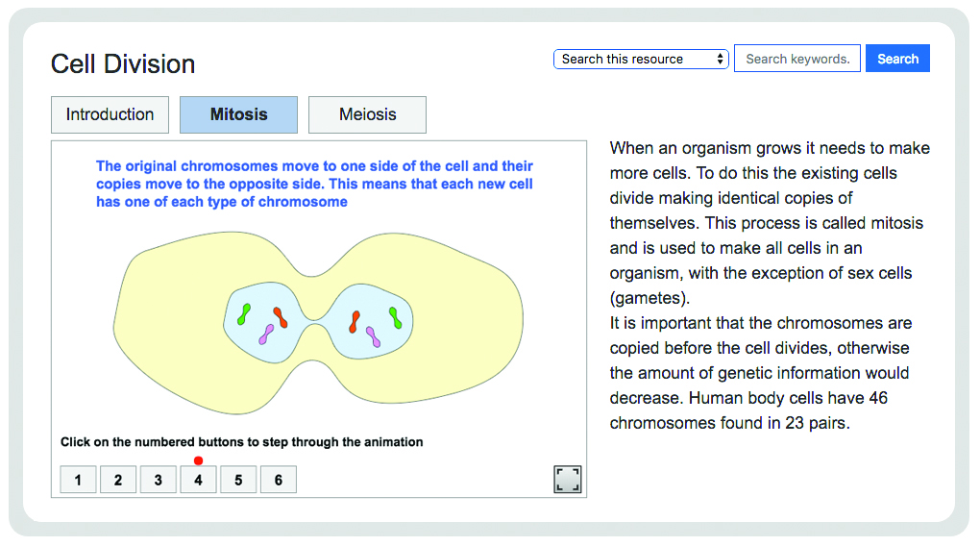Select the Mitosis tab

click(x=238, y=114)
